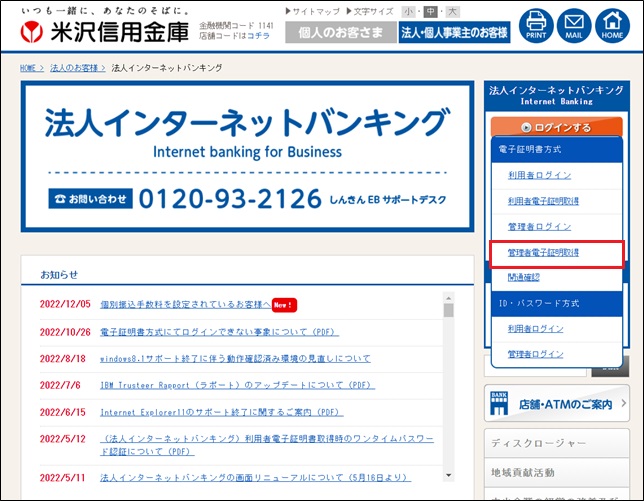Viewport: 644px width, 501px height.
Task: Select 法人・個人事業主のお客様 tab
Action: tap(454, 33)
